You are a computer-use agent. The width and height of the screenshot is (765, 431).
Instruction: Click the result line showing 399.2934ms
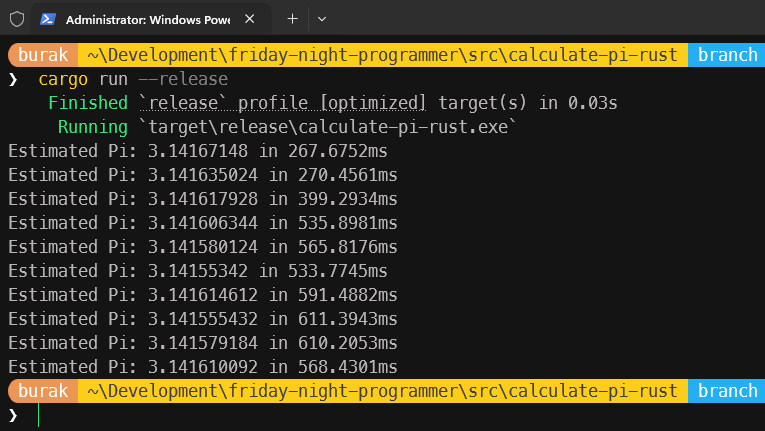203,199
